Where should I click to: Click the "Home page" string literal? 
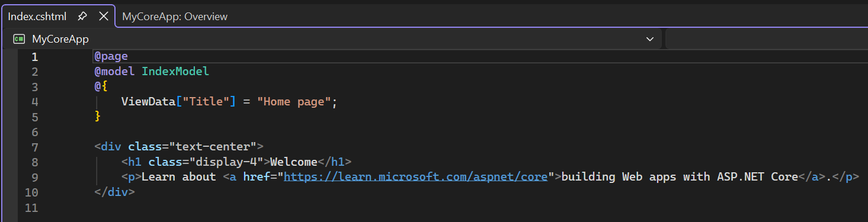point(294,102)
